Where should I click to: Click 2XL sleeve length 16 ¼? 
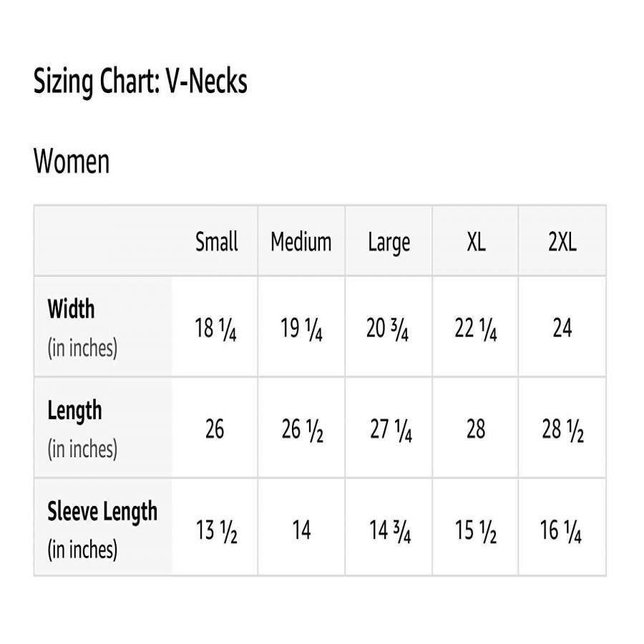point(562,531)
